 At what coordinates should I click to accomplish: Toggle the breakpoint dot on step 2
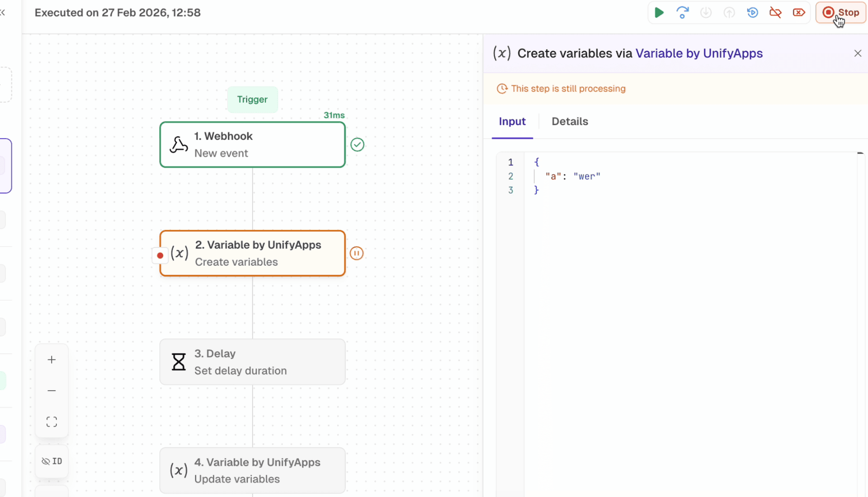[160, 255]
